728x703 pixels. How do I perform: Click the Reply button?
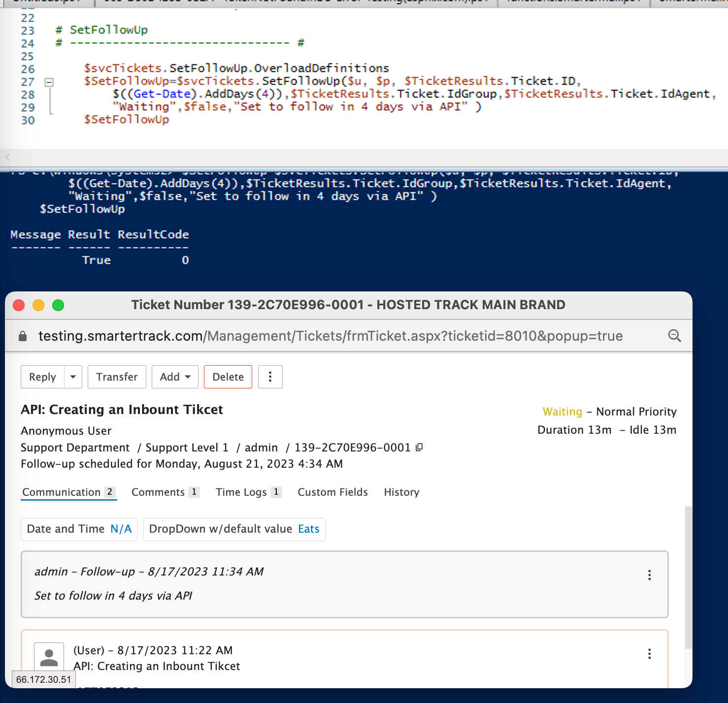point(42,377)
